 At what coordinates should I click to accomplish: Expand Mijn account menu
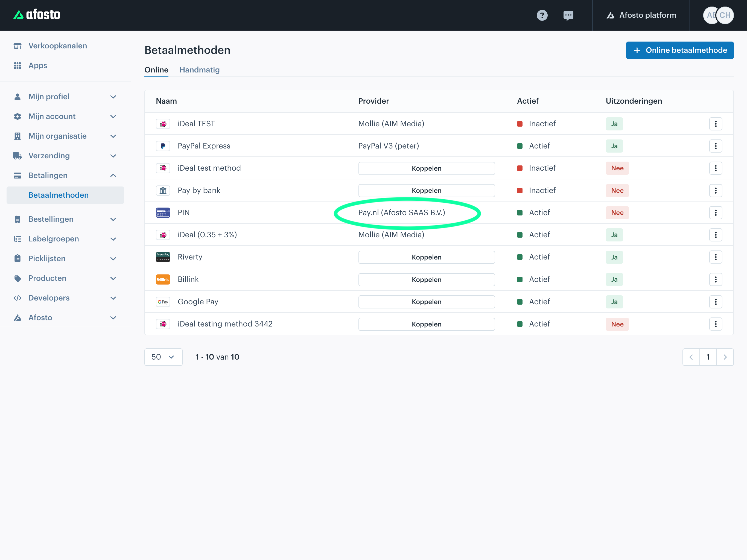(x=65, y=116)
